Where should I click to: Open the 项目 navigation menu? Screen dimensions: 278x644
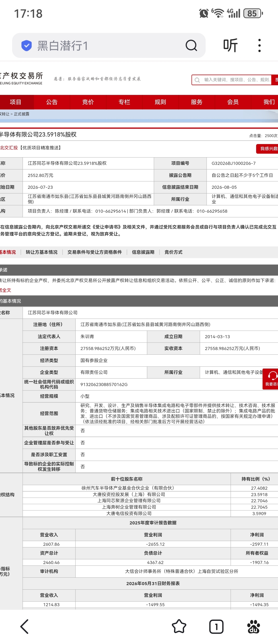(x=15, y=102)
